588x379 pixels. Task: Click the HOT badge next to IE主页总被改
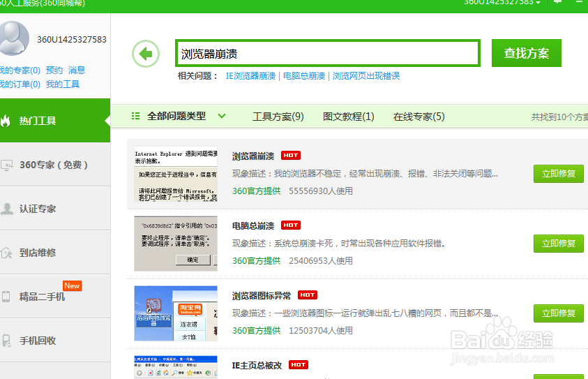pos(299,365)
